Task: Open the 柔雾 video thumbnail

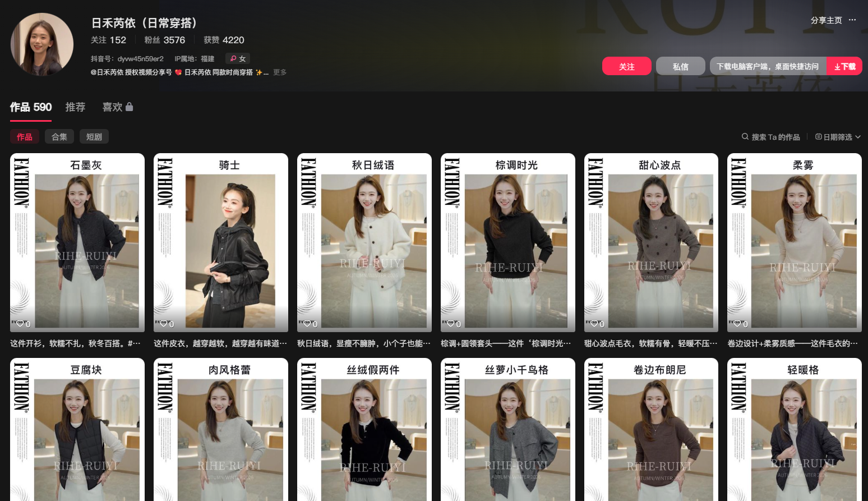Action: click(x=795, y=242)
